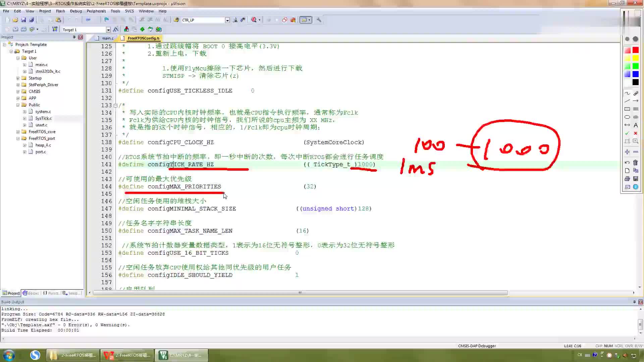
Task: Choose the solid blue color swatch
Action: click(635, 74)
